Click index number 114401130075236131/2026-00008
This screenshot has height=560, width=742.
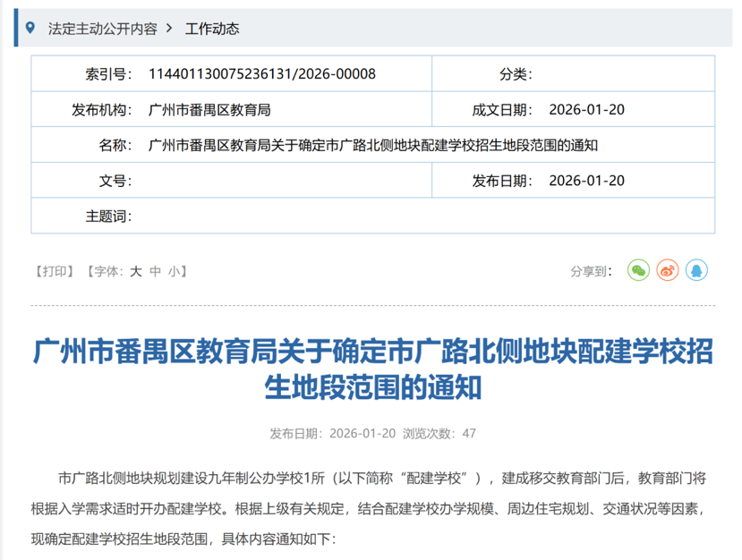click(x=261, y=74)
